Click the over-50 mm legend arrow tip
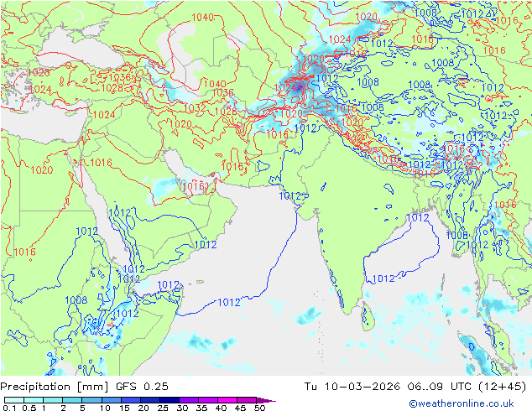 pos(266,400)
